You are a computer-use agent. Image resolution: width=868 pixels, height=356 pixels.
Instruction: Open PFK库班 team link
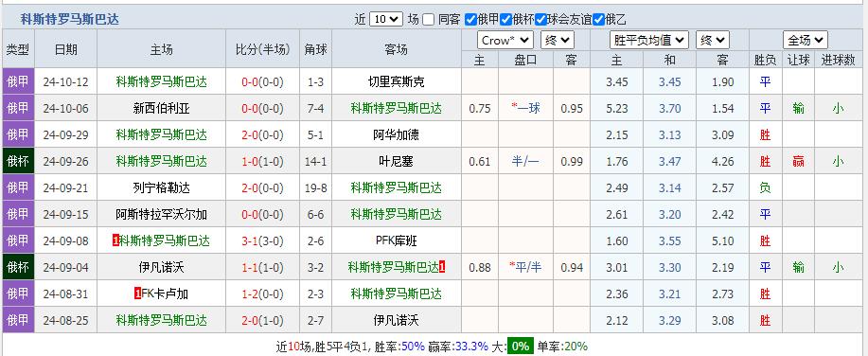click(x=397, y=240)
